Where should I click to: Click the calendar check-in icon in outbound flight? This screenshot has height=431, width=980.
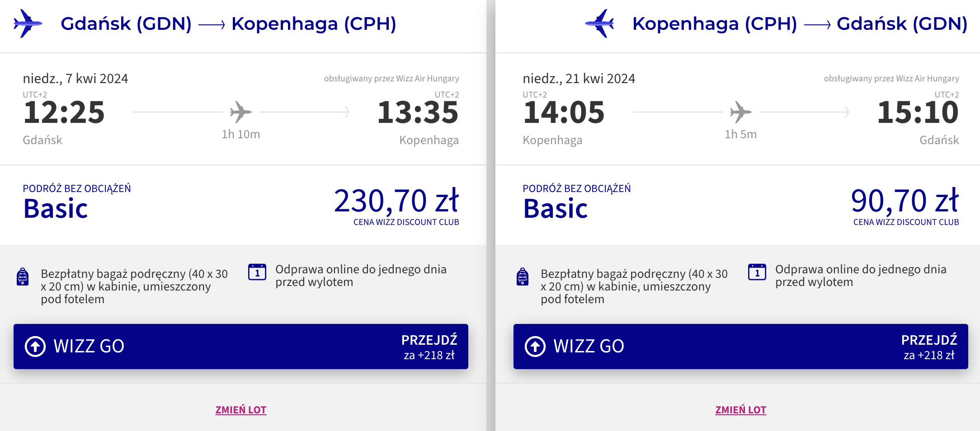(x=257, y=272)
